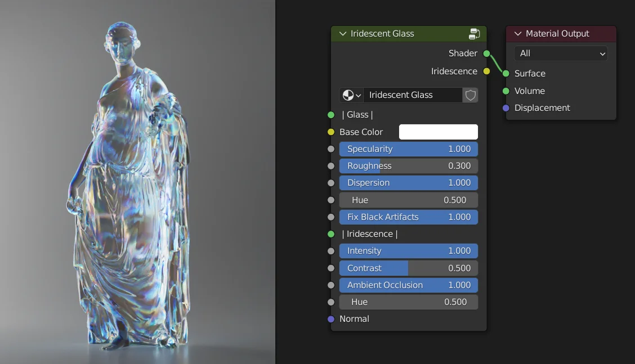Click the Volume input socket
The image size is (635, 364).
pos(506,91)
